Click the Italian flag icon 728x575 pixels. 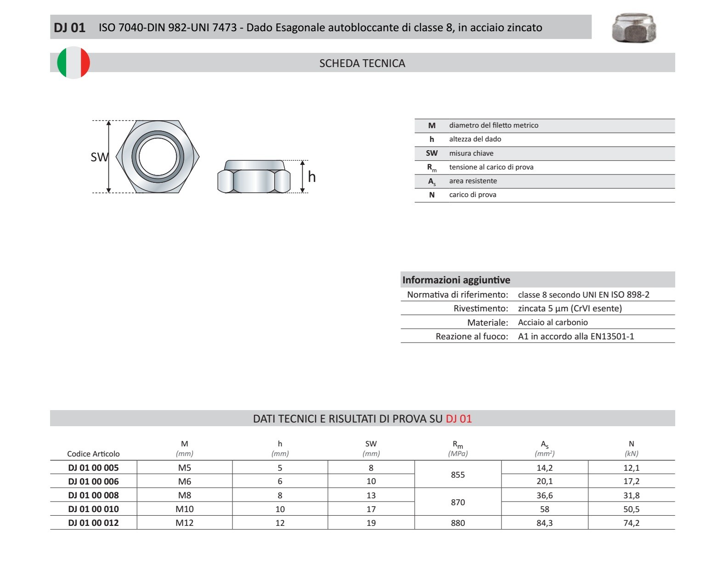click(73, 62)
